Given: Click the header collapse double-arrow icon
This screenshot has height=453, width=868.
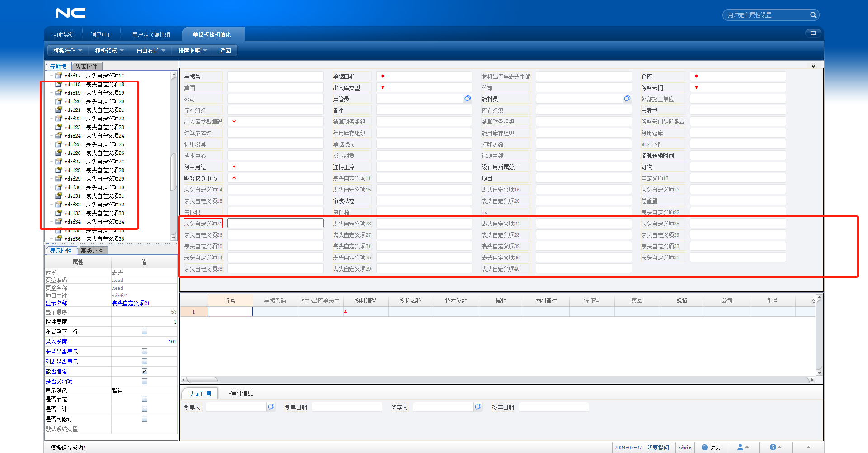Looking at the screenshot, I should 813,66.
